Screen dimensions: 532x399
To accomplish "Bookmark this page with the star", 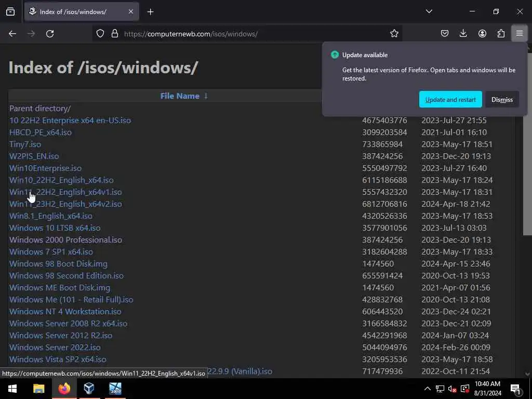I will pyautogui.click(x=394, y=34).
